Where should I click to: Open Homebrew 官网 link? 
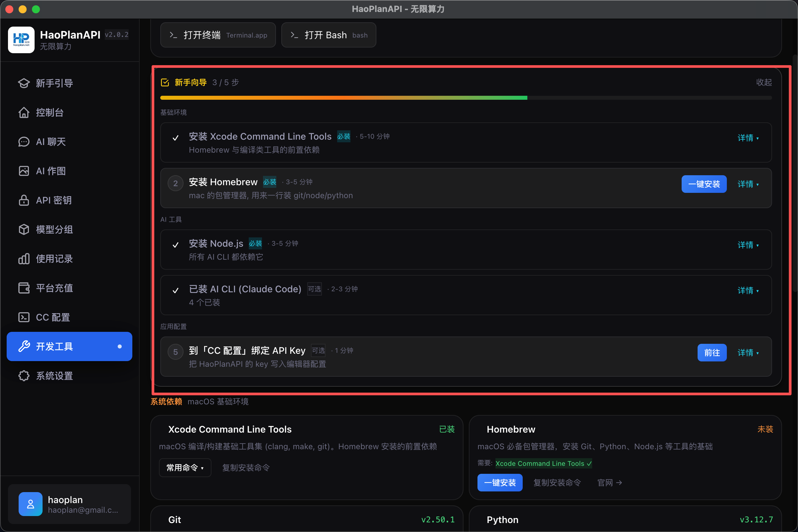[609, 483]
